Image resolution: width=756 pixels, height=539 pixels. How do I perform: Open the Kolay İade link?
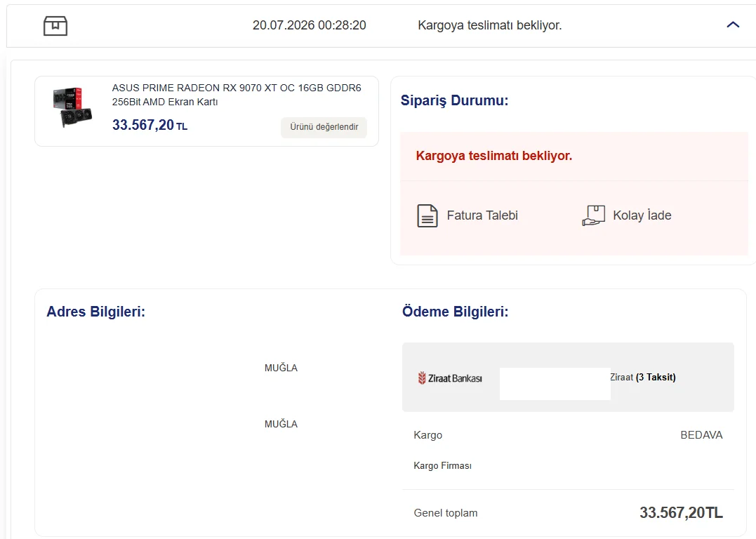(x=642, y=215)
